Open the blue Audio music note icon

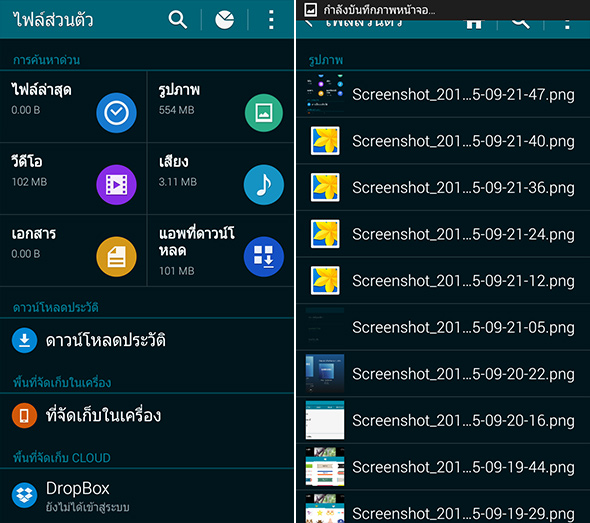pyautogui.click(x=264, y=184)
